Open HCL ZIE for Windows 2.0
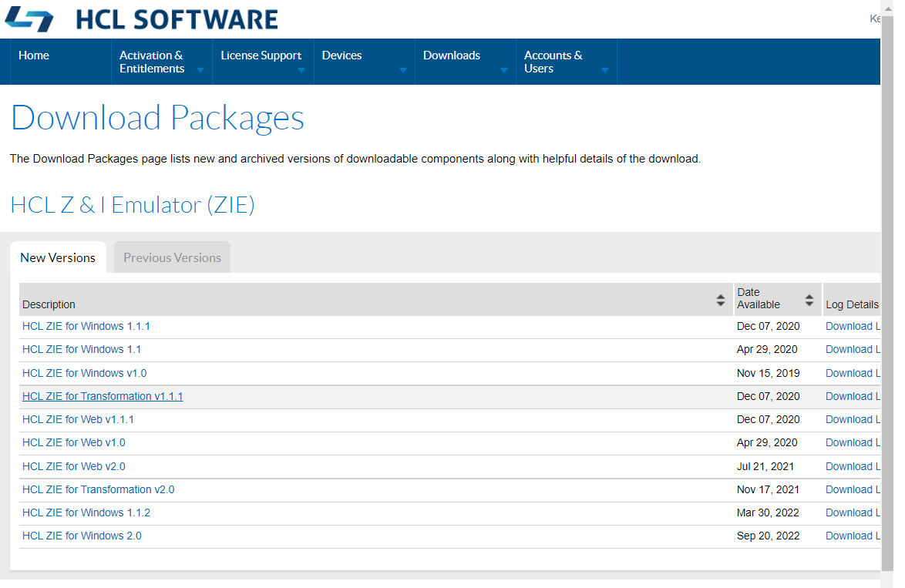This screenshot has height=588, width=905. 81,535
